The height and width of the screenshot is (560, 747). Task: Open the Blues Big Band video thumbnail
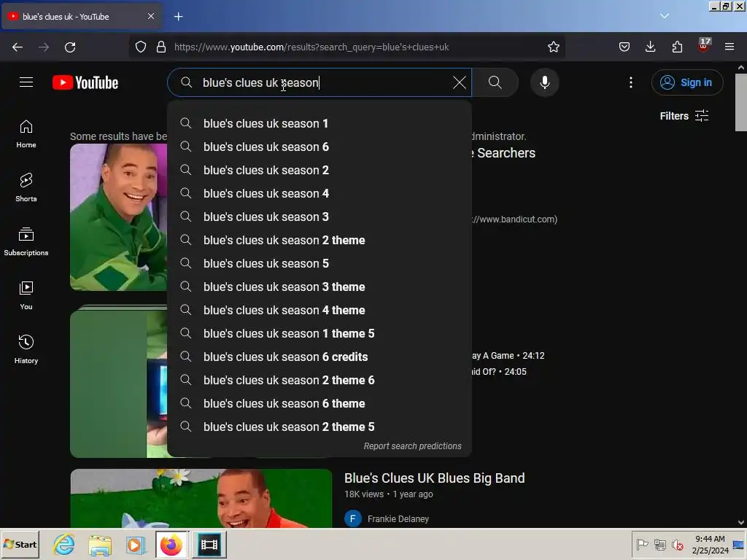point(201,498)
